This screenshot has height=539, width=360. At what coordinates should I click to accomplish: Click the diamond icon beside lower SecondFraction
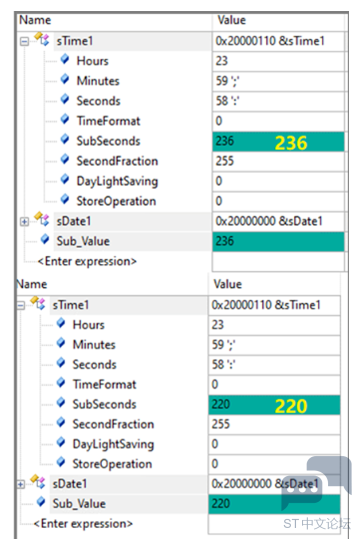[x=61, y=422]
